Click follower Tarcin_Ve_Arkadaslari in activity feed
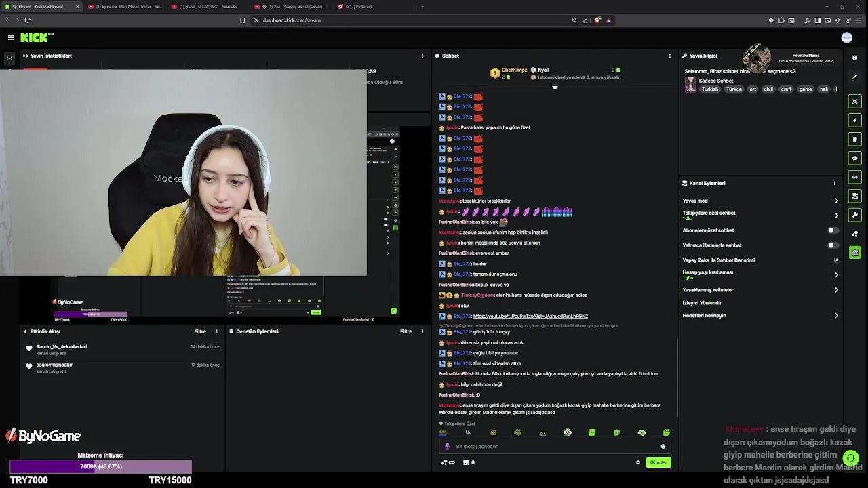 (62, 346)
